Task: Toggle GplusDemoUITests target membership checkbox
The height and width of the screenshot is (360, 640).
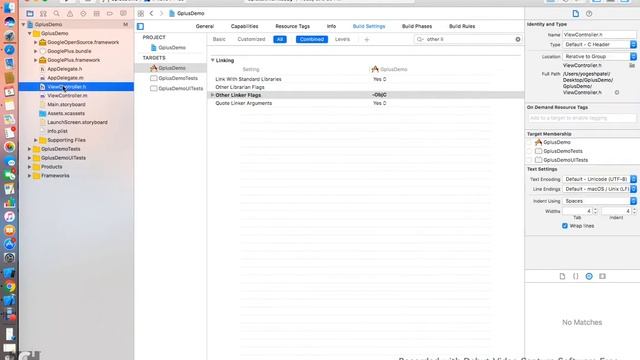Action: tap(530, 160)
